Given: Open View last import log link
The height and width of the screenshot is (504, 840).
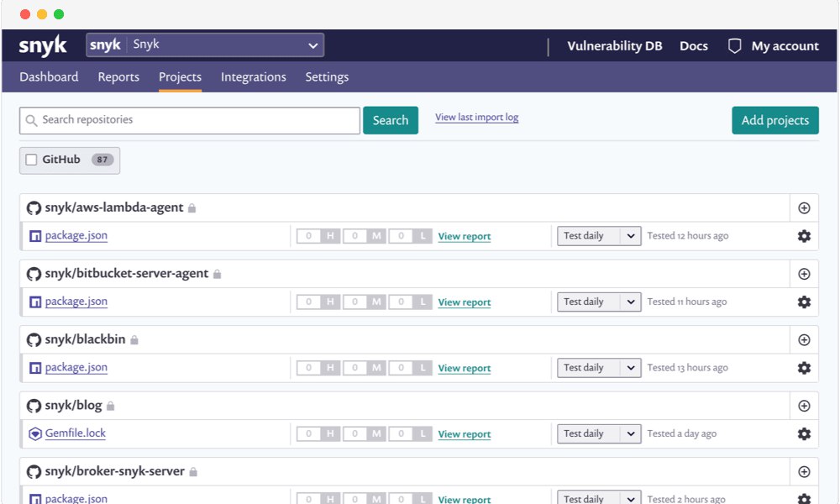Looking at the screenshot, I should [x=477, y=118].
